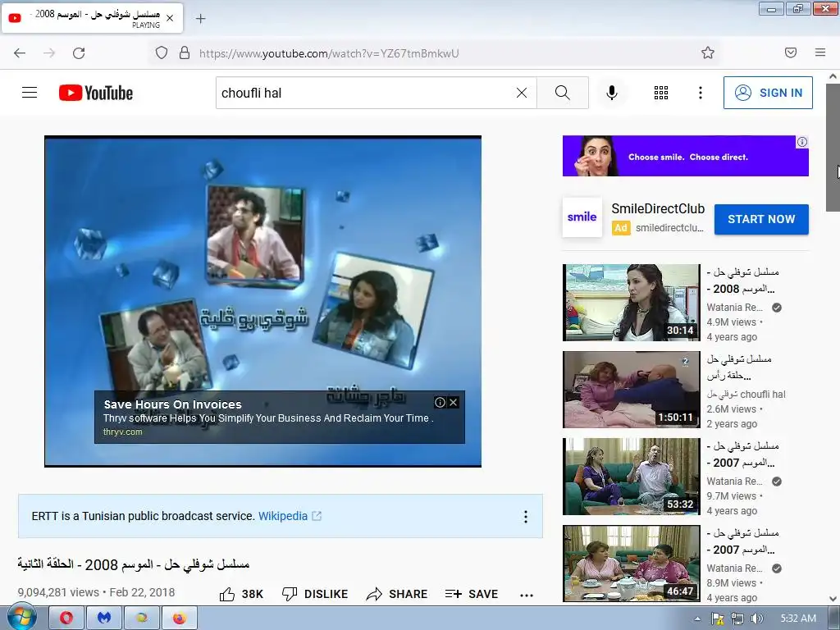The width and height of the screenshot is (840, 630).
Task: Go to YouTube home via logo
Action: pos(96,93)
